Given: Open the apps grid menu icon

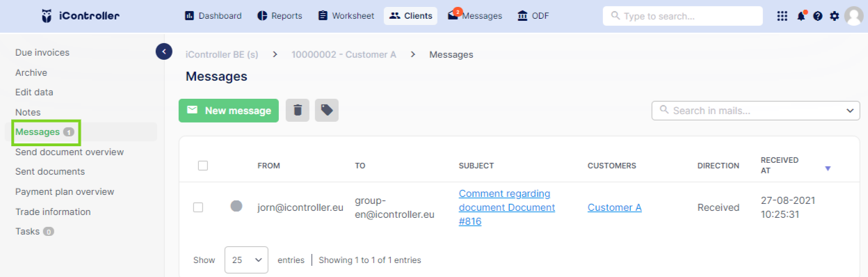Looking at the screenshot, I should pos(782,16).
